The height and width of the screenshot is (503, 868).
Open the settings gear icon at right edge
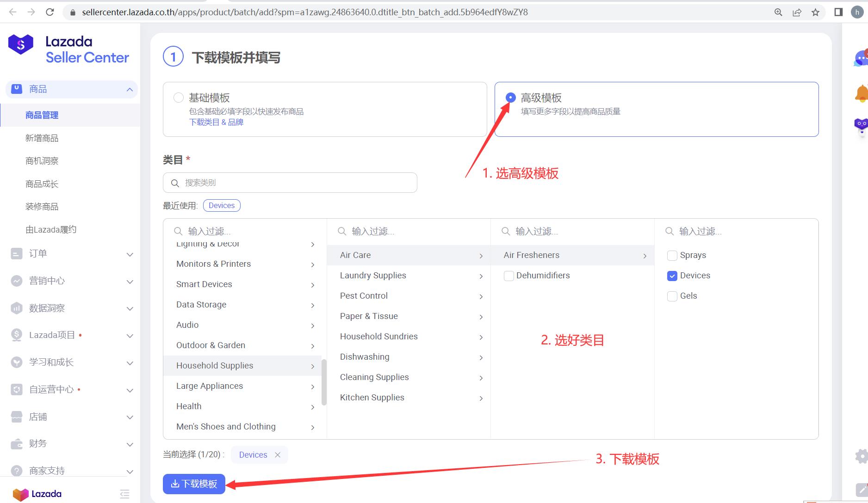(x=862, y=456)
